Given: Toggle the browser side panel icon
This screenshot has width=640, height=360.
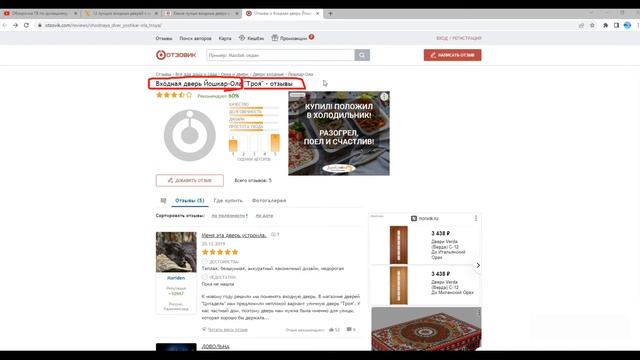Looking at the screenshot, I should [616, 25].
